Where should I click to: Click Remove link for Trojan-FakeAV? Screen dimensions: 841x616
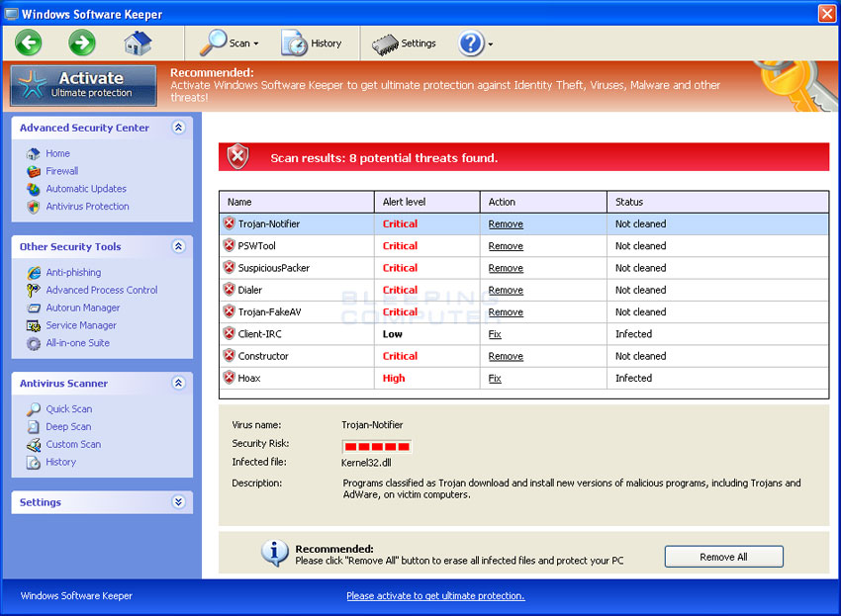[506, 312]
